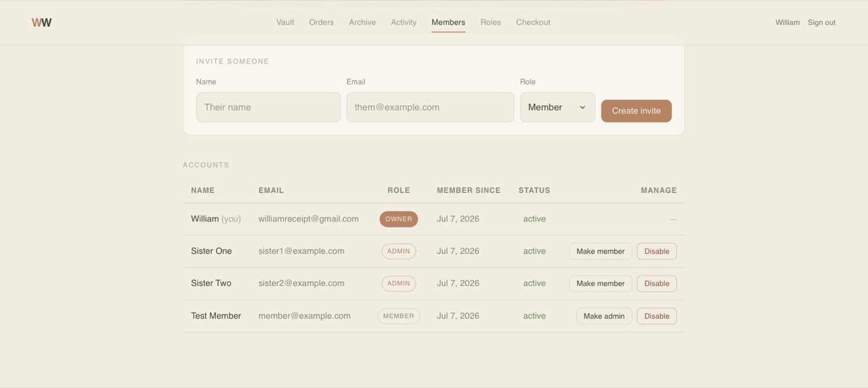Switch to the Activity tab
The width and height of the screenshot is (868, 388).
pyautogui.click(x=404, y=22)
